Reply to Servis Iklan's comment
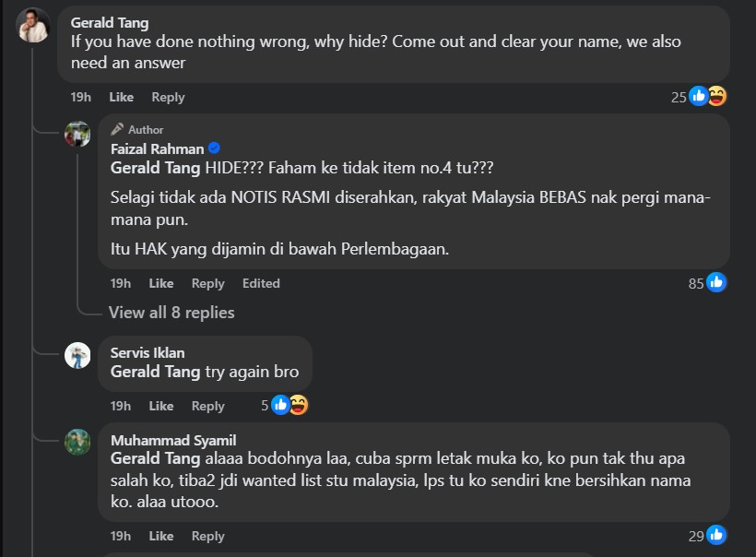This screenshot has height=557, width=756. click(x=208, y=406)
